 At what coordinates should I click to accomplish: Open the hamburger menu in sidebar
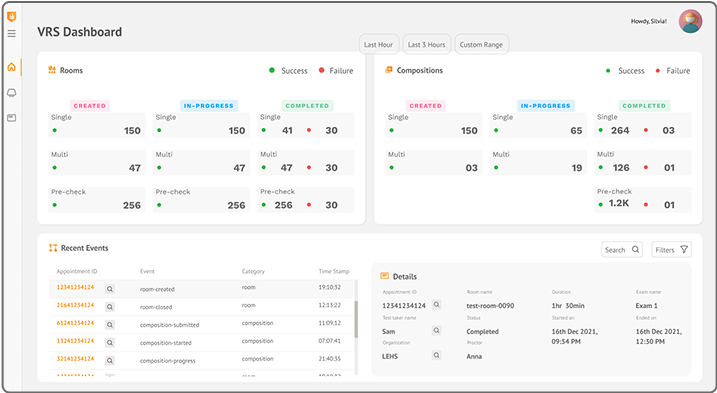pos(12,33)
